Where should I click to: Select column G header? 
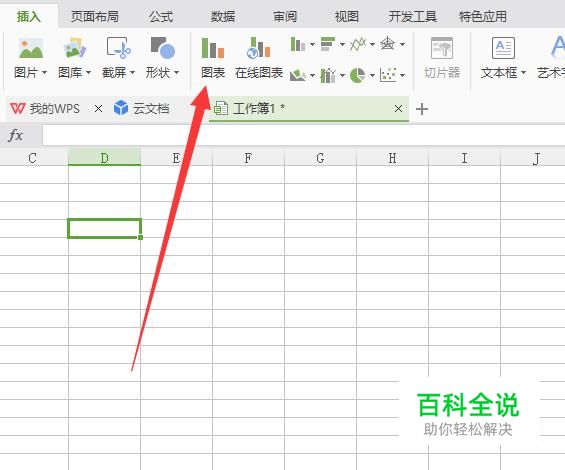coord(320,158)
